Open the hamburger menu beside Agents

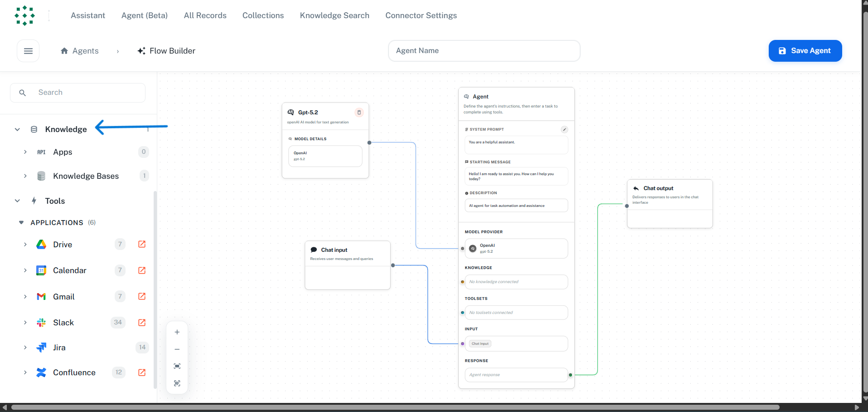point(28,50)
